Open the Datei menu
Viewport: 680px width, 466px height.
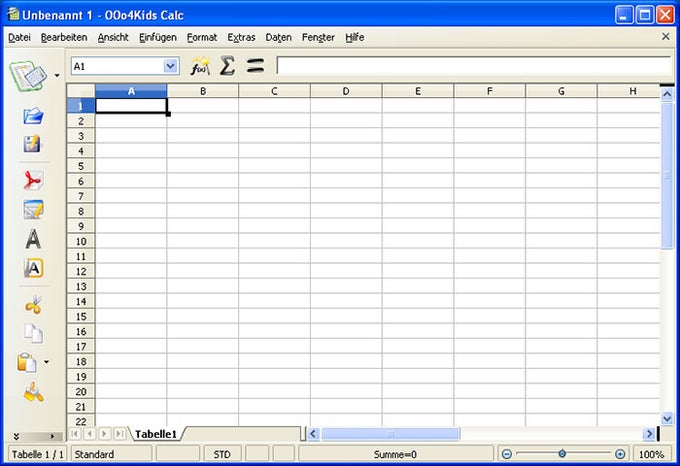coord(19,37)
